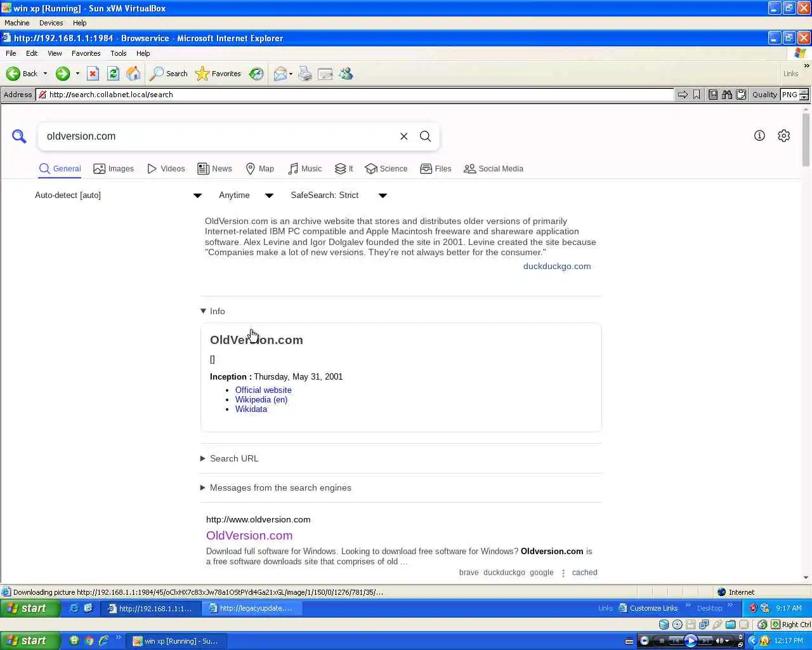812x650 pixels.
Task: Click the Go arrow next to address bar
Action: (683, 95)
